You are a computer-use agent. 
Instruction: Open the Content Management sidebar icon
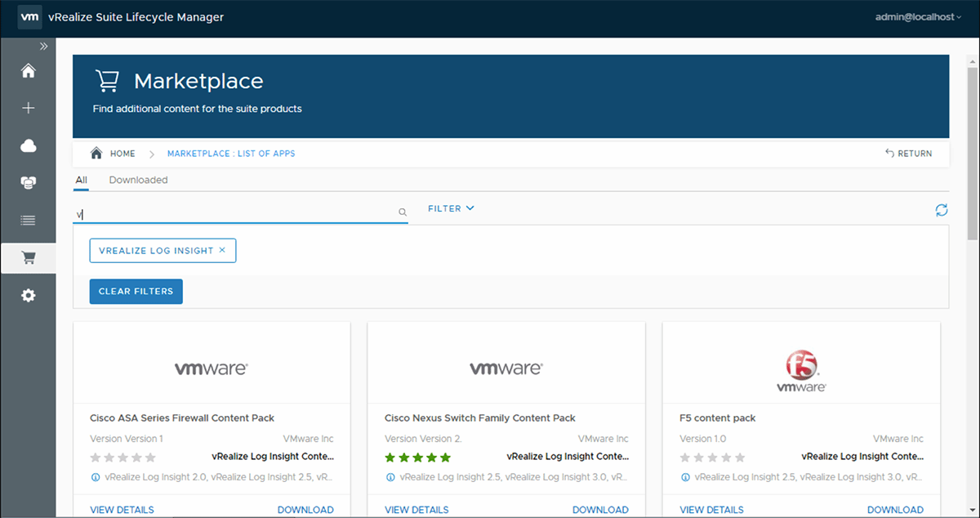click(x=28, y=182)
